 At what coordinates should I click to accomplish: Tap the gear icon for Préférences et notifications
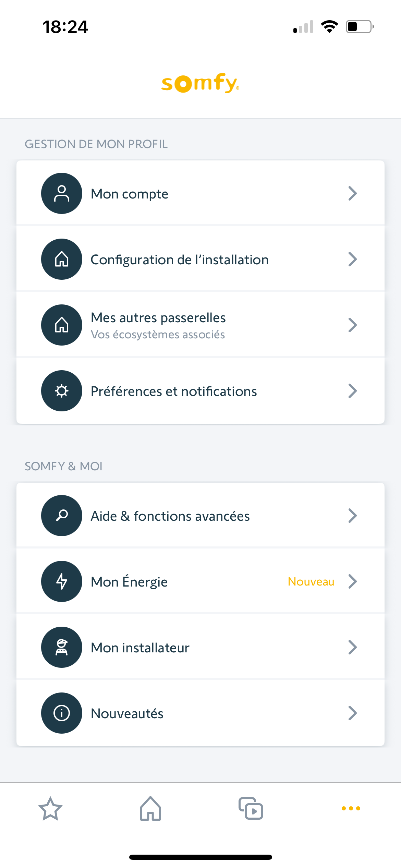[62, 391]
